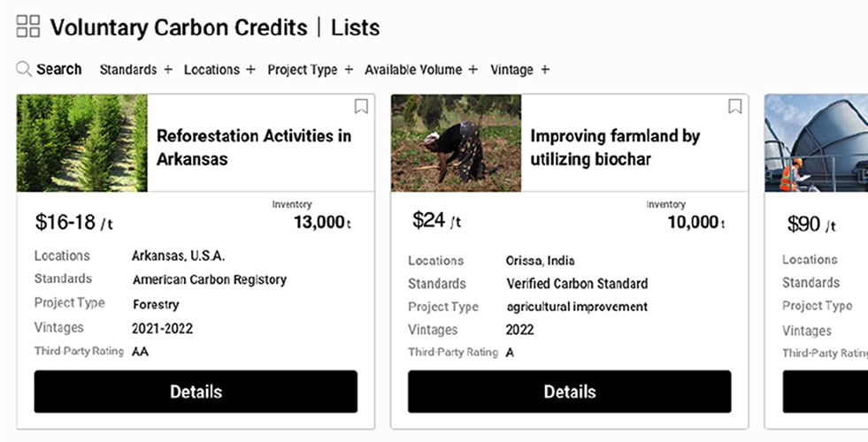868x442 pixels.
Task: Expand the Standards filter
Action: (136, 70)
